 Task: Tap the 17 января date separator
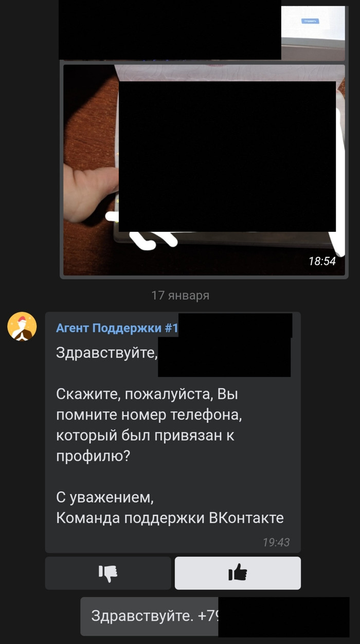tap(180, 296)
